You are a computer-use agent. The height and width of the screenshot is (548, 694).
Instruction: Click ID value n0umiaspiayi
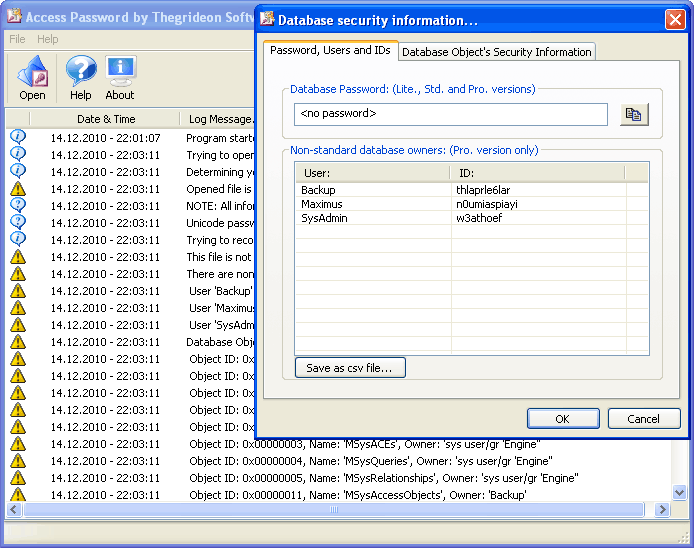486,204
